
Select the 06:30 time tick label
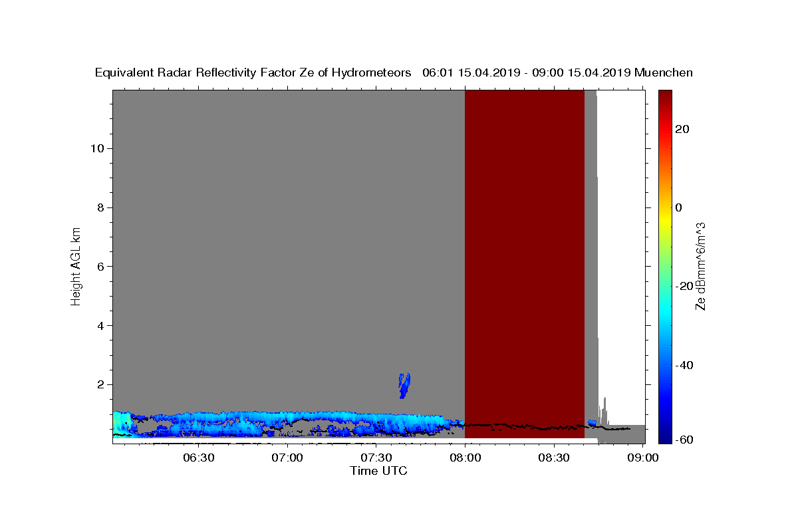coord(198,458)
